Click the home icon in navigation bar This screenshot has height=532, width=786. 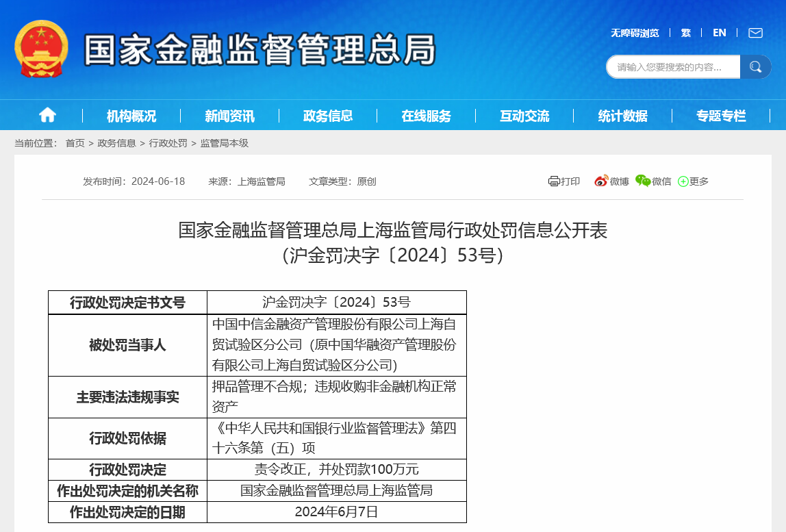(x=47, y=115)
